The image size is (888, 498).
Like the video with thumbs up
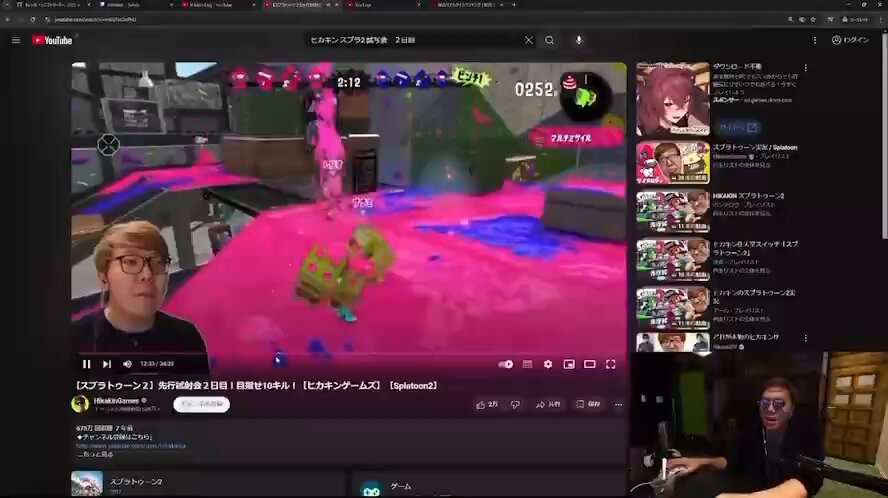487,405
